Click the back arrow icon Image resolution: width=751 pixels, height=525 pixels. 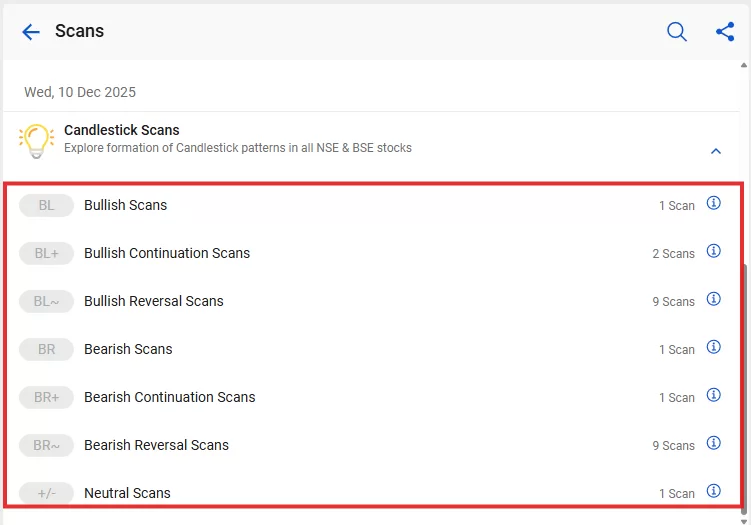31,32
